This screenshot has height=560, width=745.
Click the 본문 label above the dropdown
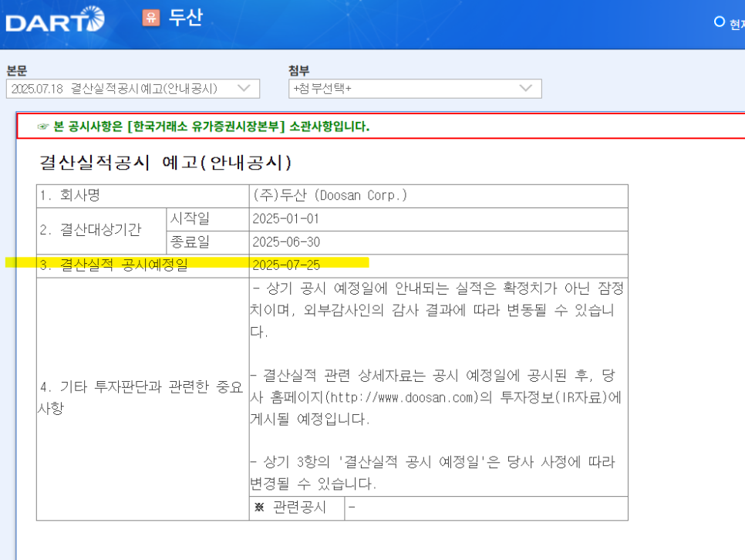[x=17, y=71]
